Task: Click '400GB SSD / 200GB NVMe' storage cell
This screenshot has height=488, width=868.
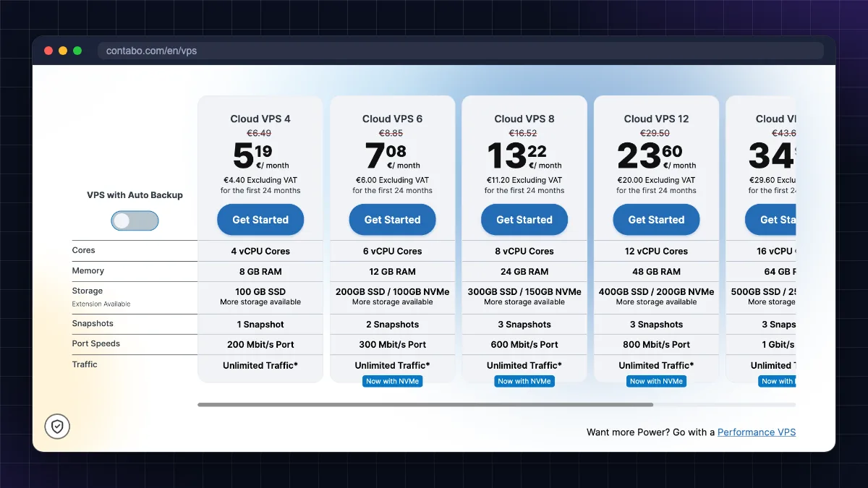Action: tap(657, 296)
